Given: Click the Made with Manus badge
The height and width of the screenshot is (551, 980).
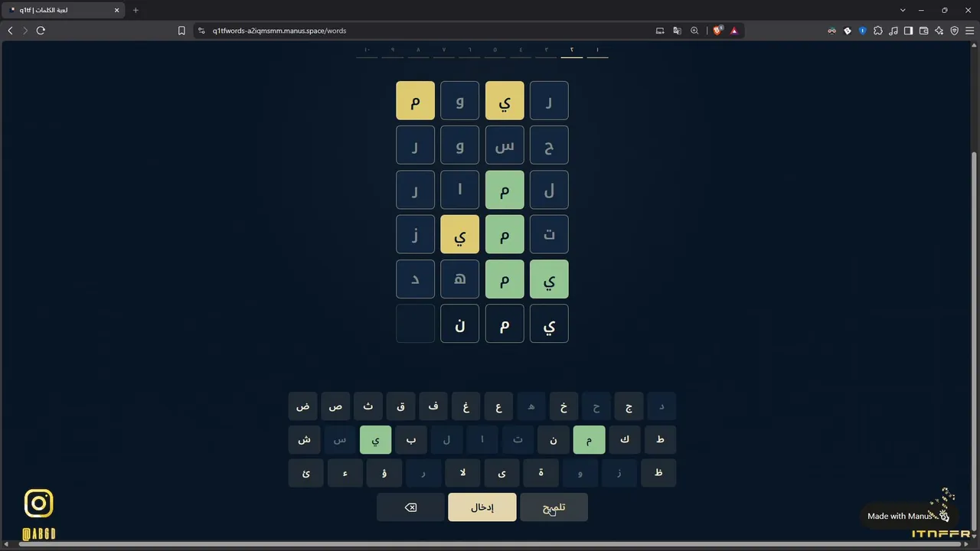Looking at the screenshot, I should click(907, 516).
